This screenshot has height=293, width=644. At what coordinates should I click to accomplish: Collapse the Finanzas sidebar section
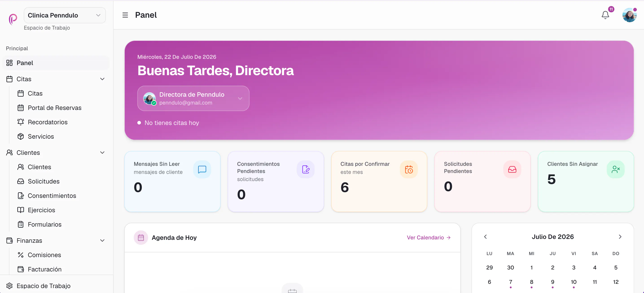tap(102, 241)
